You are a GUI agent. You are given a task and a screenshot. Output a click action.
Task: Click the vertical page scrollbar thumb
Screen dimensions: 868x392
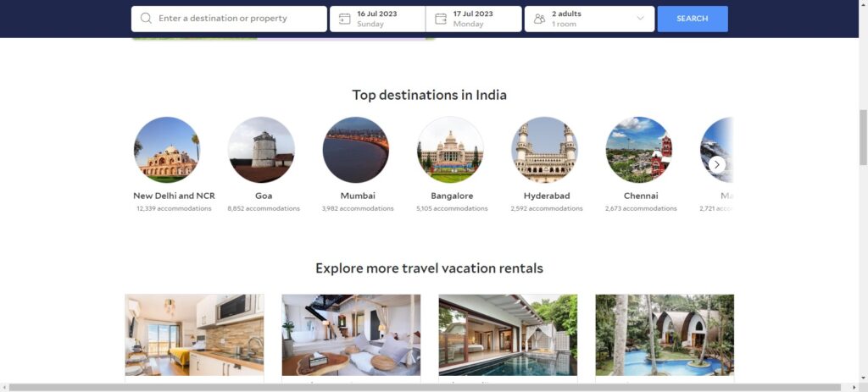click(x=863, y=137)
